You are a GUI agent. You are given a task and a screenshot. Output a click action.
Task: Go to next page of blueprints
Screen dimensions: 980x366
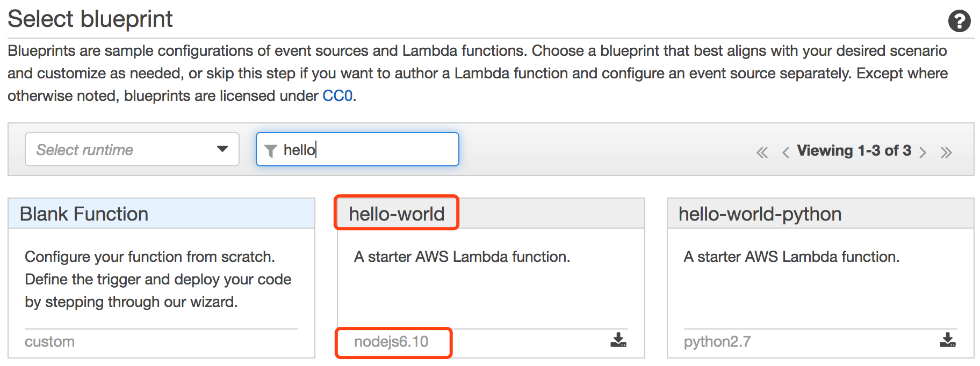coord(923,152)
